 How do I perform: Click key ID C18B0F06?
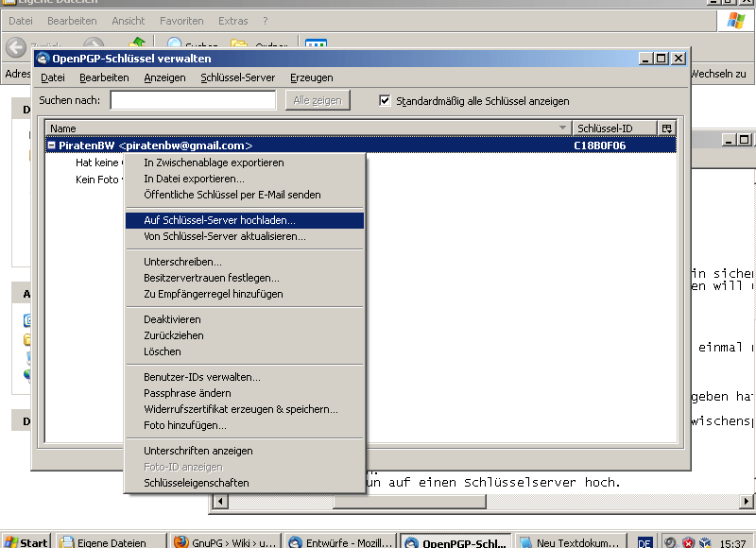[600, 146]
